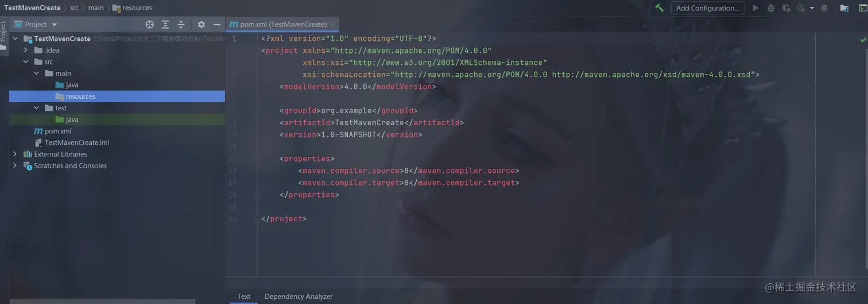Click the modelVersion value 4.0.0
This screenshot has width=868, height=304.
click(355, 87)
